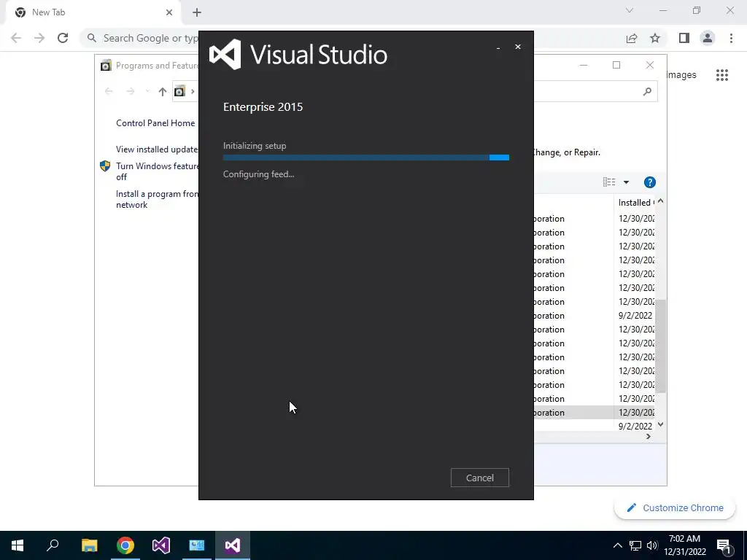
Task: Go forward in Programs and Features window
Action: [x=130, y=91]
